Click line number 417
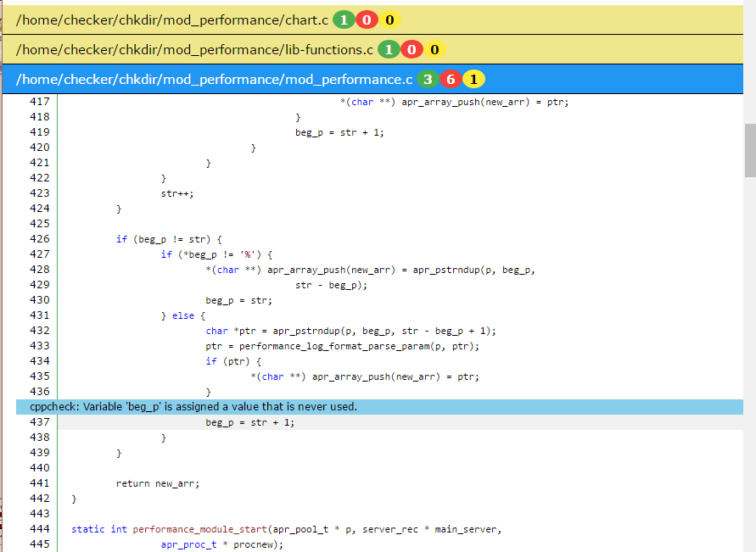This screenshot has height=552, width=756. (40, 102)
